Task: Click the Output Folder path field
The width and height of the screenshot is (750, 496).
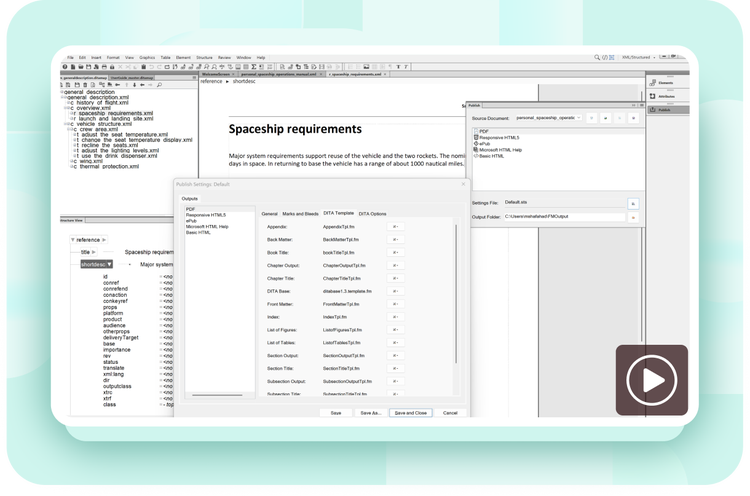Action: pos(564,217)
